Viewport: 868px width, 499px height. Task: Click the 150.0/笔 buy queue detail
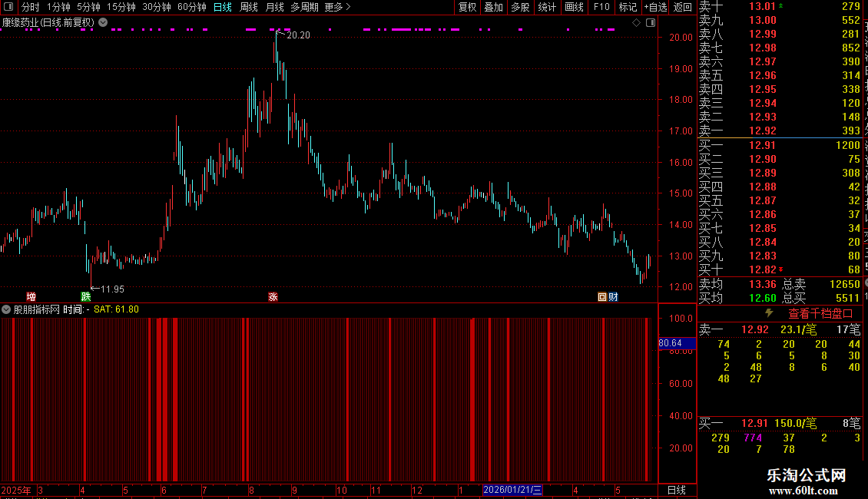tap(796, 423)
